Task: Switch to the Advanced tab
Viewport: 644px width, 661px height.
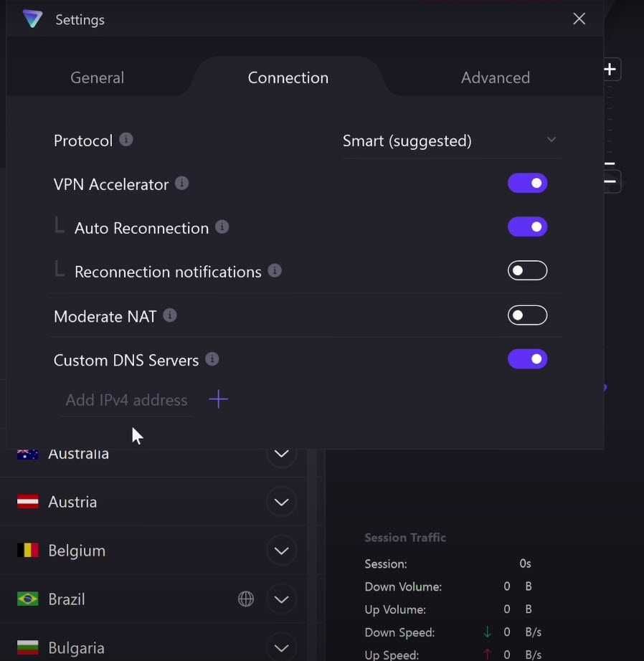Action: click(495, 77)
